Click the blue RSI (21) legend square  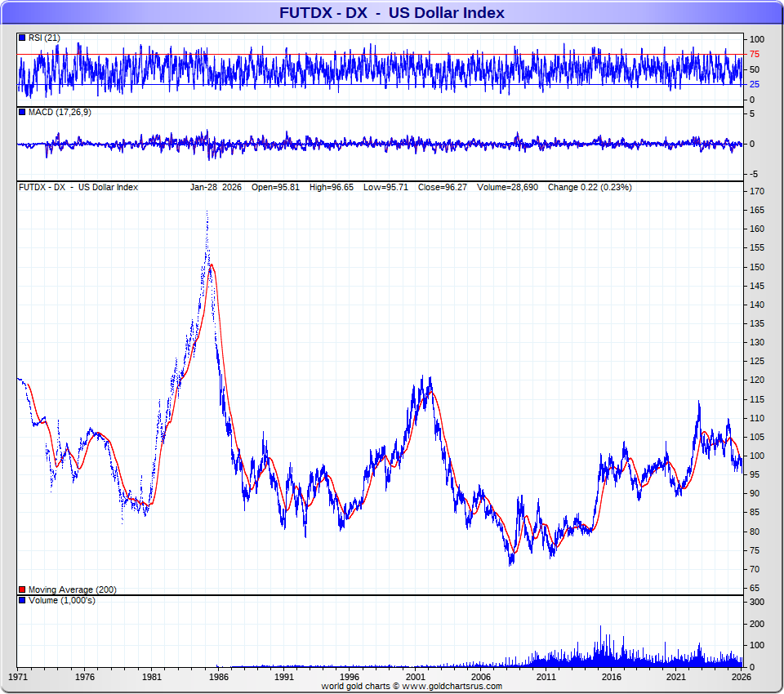click(22, 38)
